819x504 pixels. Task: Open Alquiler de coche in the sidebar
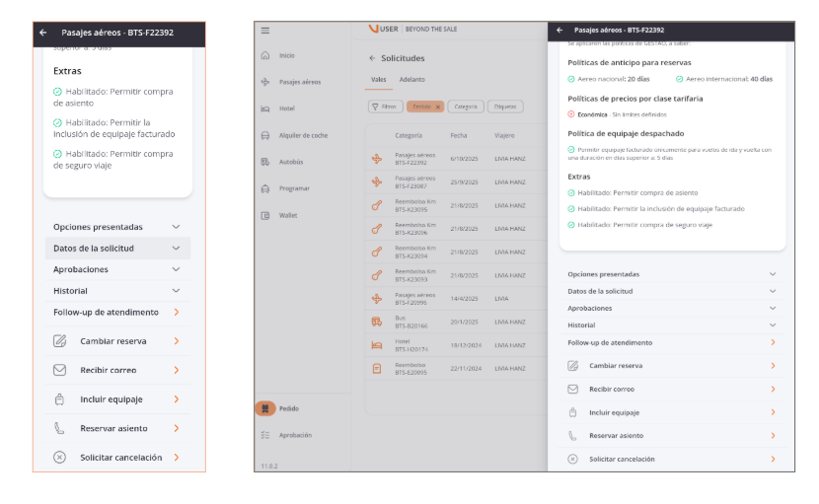(x=303, y=135)
